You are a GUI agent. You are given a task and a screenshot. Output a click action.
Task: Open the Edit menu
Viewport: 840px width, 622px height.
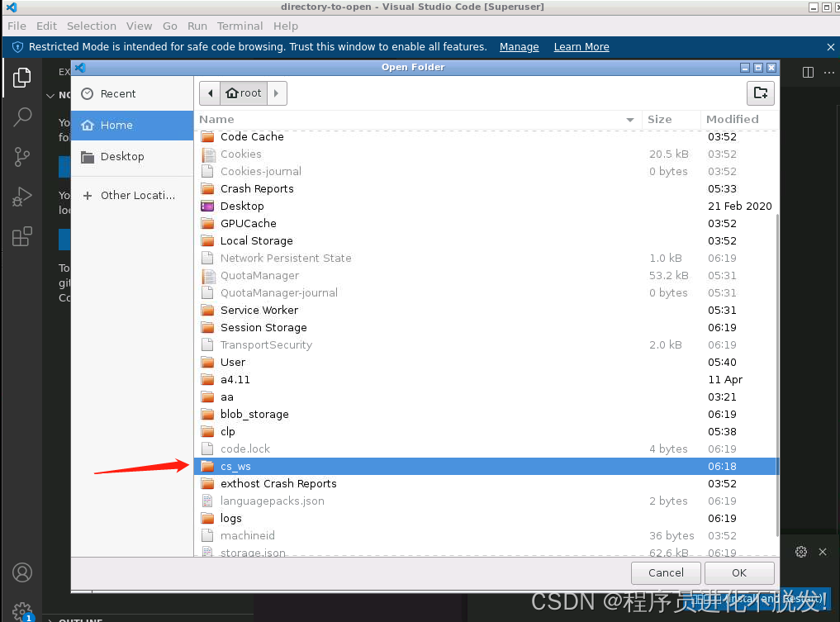46,26
